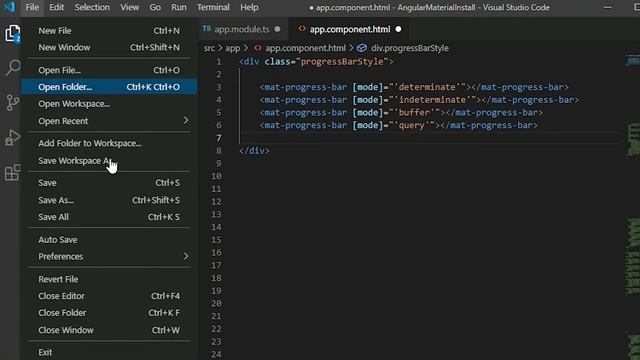Minimize the VS Code window
The width and height of the screenshot is (640, 360).
point(608,7)
